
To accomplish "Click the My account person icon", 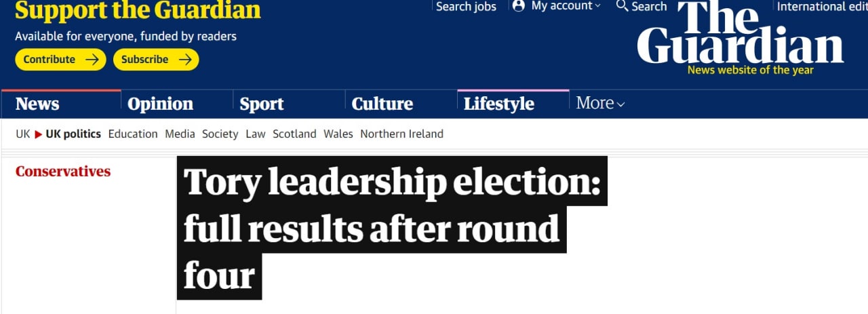I will 519,6.
